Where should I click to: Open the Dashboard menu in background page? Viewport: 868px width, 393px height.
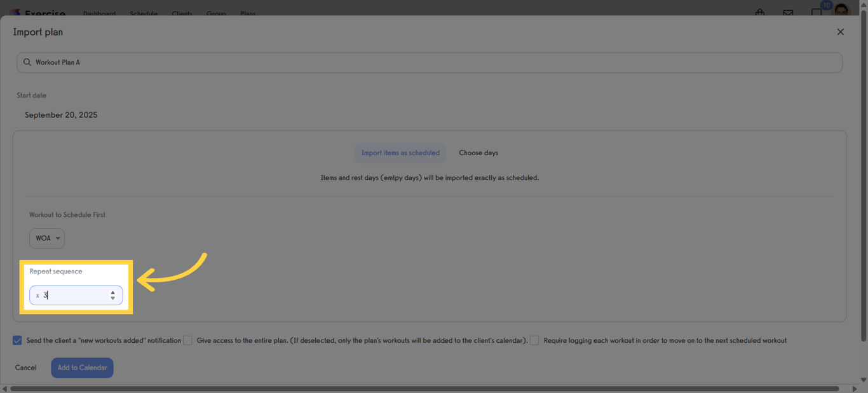[99, 13]
